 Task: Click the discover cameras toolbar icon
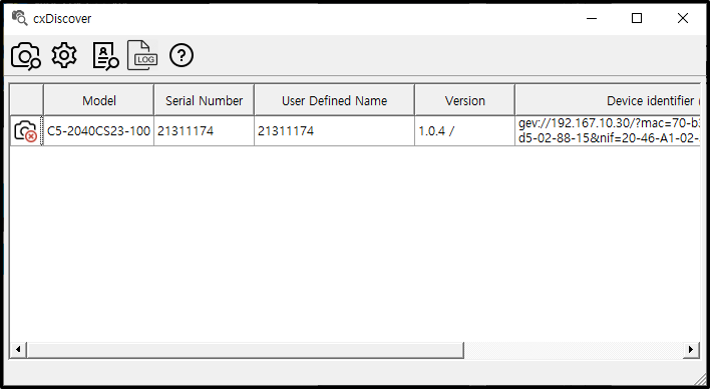26,56
